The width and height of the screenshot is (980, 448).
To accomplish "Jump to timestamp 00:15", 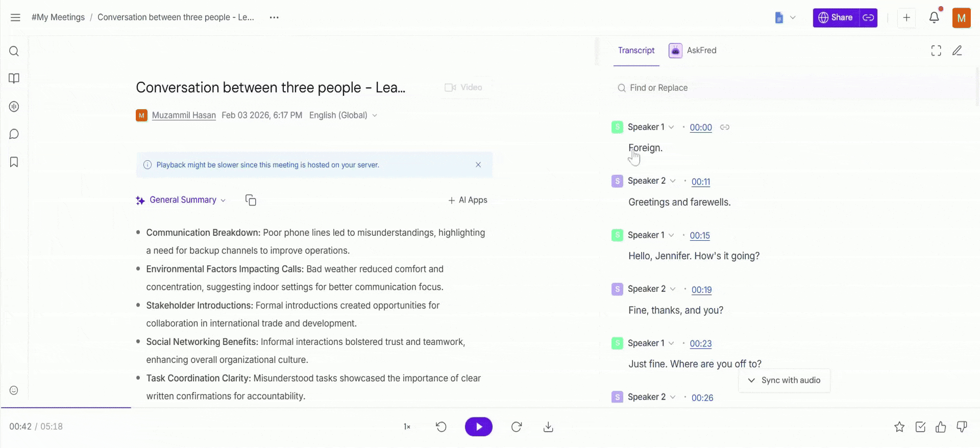I will 700,236.
